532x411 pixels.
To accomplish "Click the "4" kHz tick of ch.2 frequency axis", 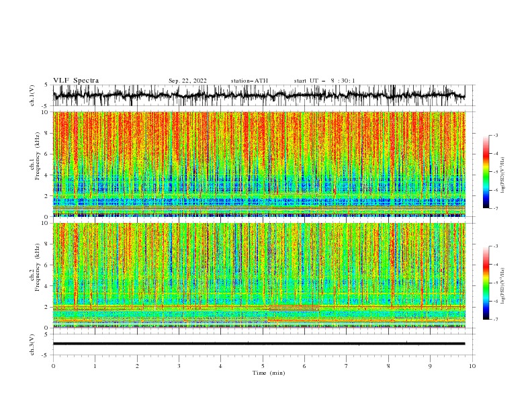I will pyautogui.click(x=47, y=286).
